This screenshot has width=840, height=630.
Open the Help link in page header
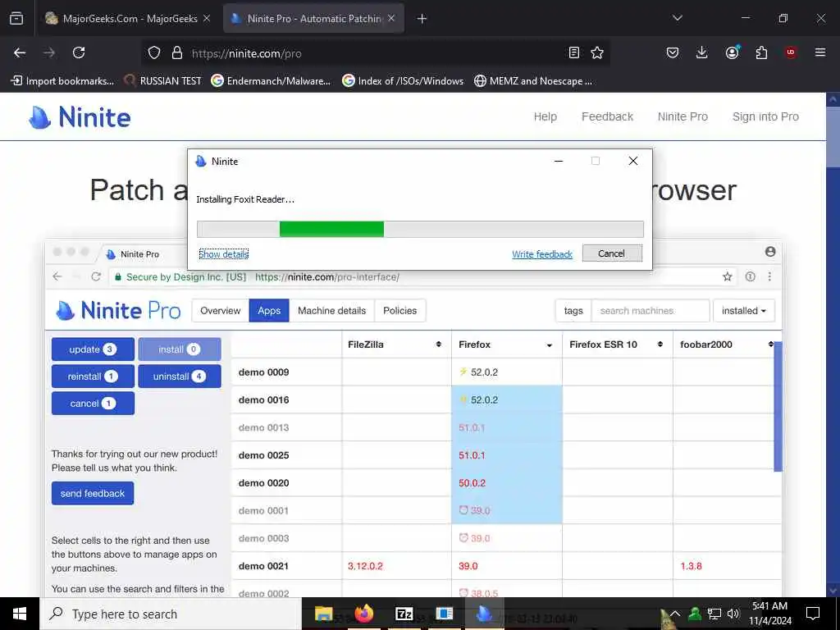coord(546,116)
